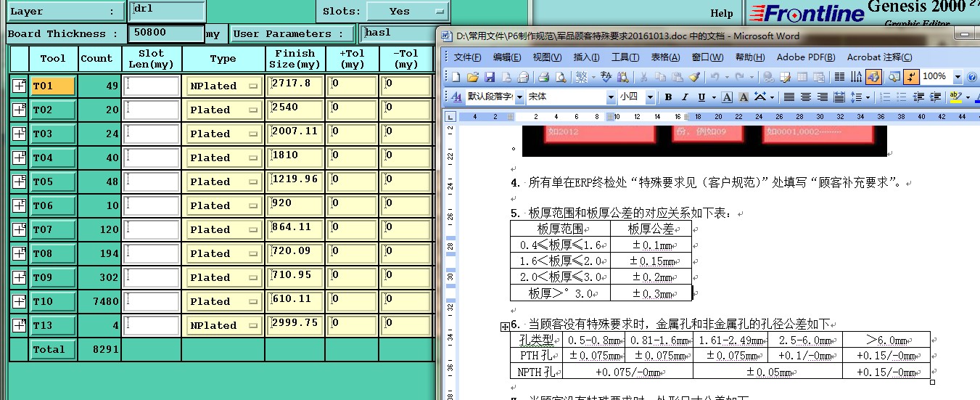The height and width of the screenshot is (400, 980).
Task: Select tool T09 button
Action: point(52,277)
